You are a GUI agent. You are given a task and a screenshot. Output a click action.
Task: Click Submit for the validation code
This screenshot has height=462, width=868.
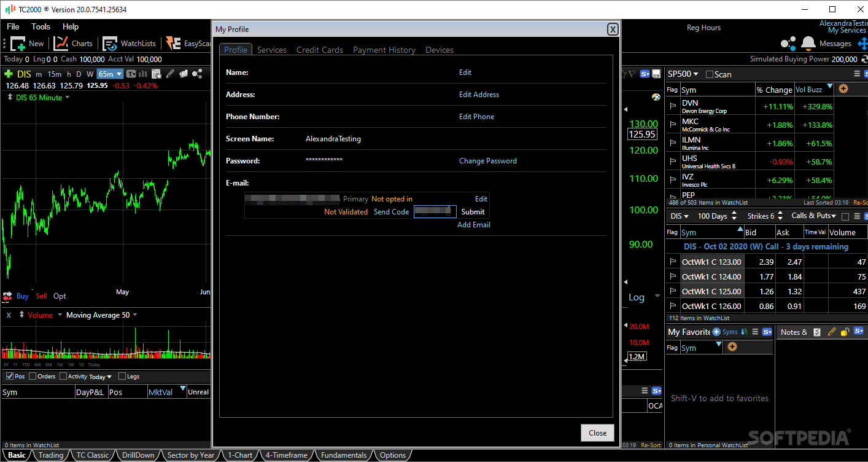473,212
